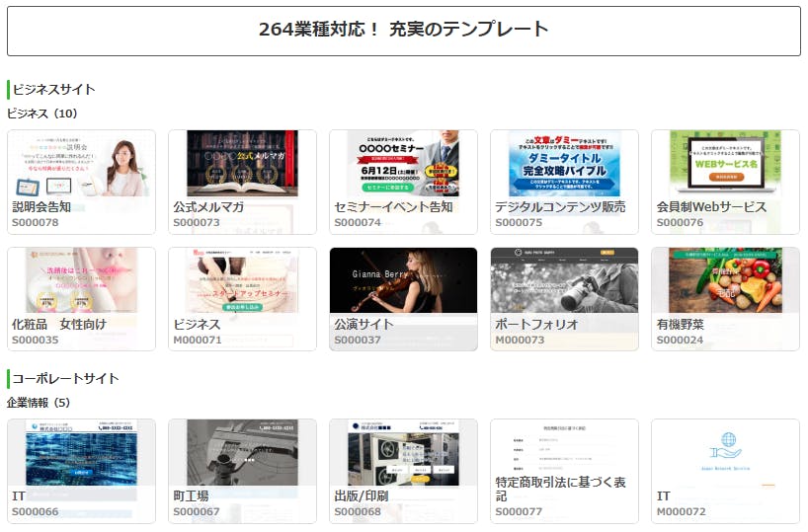Open the ビジネス template M000071
The height and width of the screenshot is (532, 808).
(x=242, y=298)
